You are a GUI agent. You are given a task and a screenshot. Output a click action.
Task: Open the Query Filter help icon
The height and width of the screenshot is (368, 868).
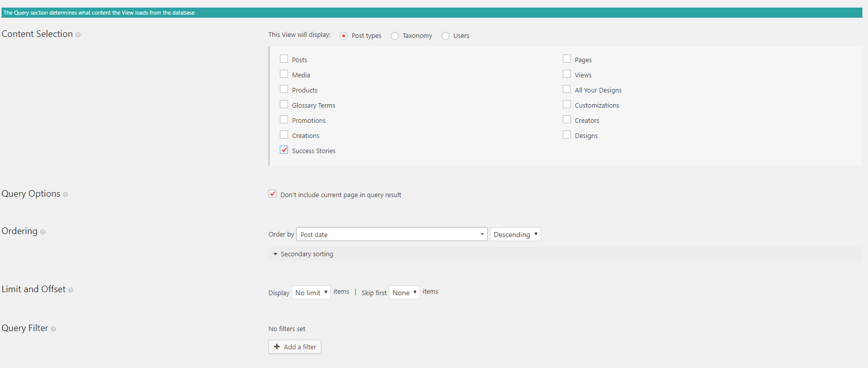(x=54, y=329)
